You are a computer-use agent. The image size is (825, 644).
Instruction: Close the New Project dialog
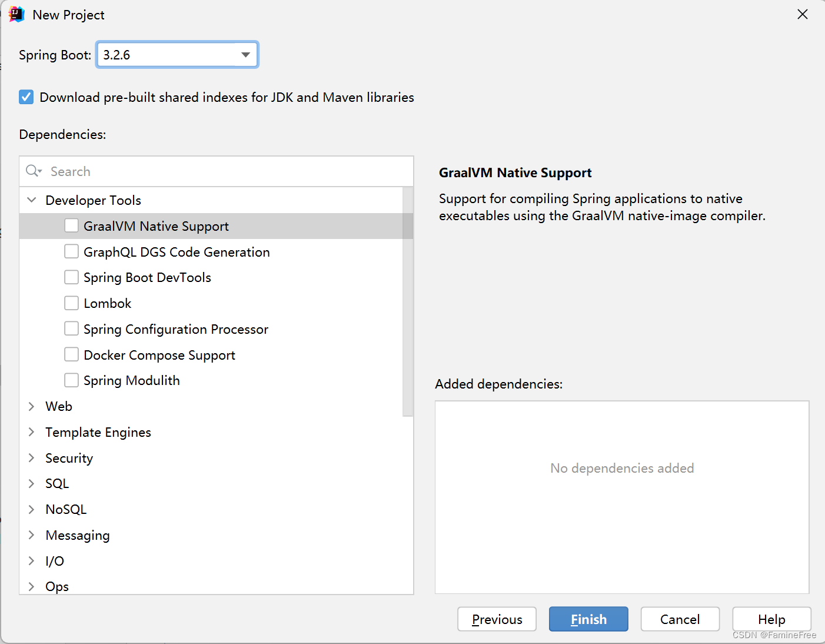tap(803, 14)
